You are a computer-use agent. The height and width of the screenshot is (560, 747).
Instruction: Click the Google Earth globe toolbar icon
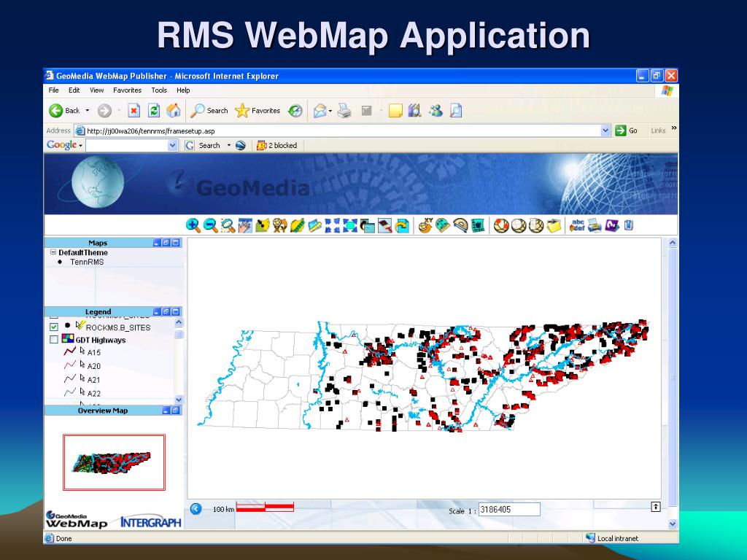(x=241, y=145)
